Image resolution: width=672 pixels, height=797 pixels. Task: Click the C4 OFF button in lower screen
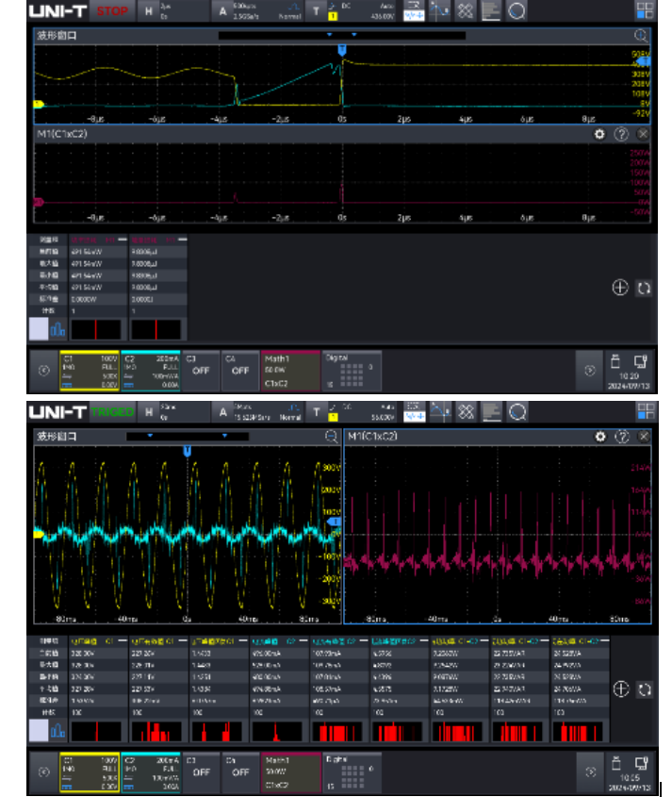click(x=239, y=771)
